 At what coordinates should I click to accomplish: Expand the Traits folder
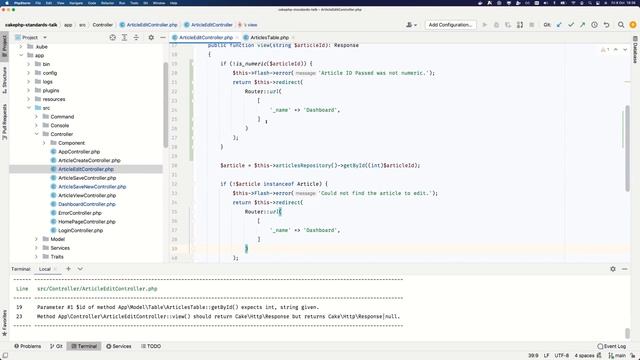pyautogui.click(x=36, y=257)
